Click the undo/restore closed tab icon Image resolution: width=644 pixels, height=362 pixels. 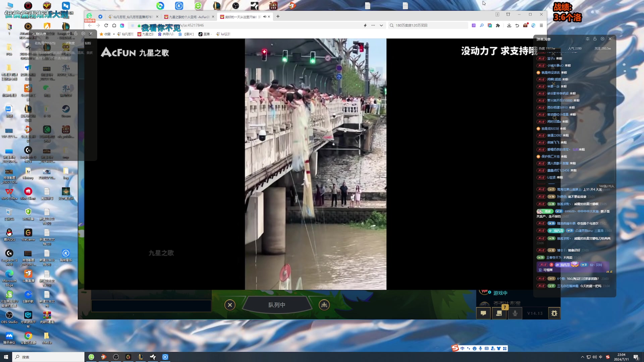pos(517,25)
